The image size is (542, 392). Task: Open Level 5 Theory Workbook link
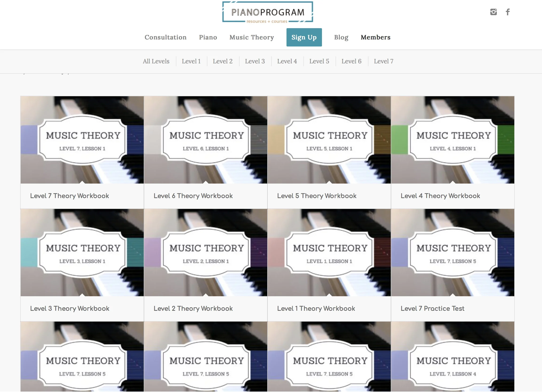pyautogui.click(x=317, y=196)
